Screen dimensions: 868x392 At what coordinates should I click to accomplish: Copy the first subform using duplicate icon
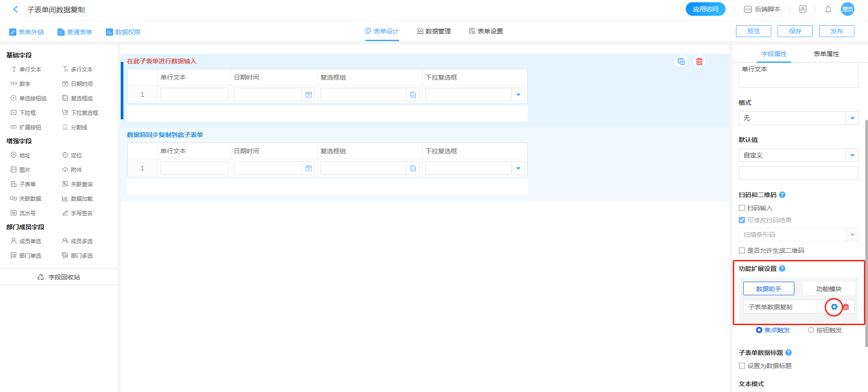coord(681,61)
